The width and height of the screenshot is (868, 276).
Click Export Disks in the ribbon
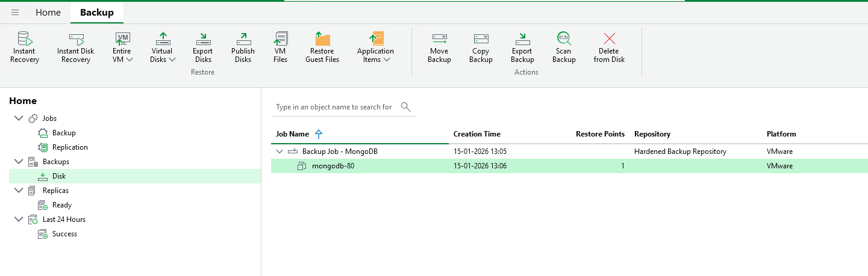point(203,47)
